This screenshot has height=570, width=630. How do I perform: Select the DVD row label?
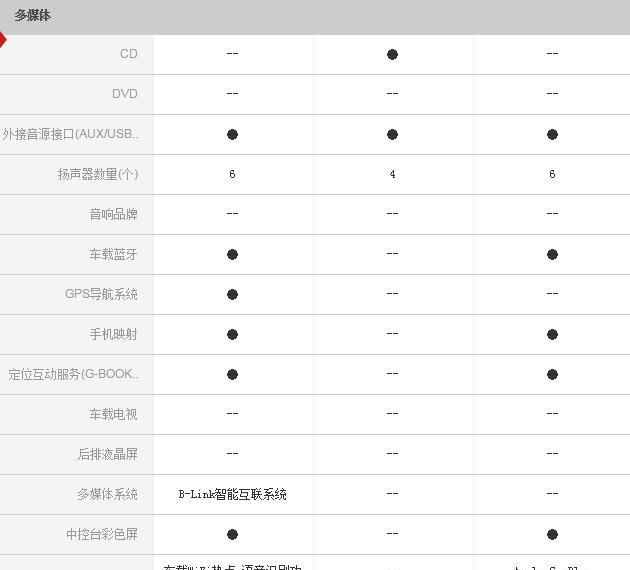[125, 94]
